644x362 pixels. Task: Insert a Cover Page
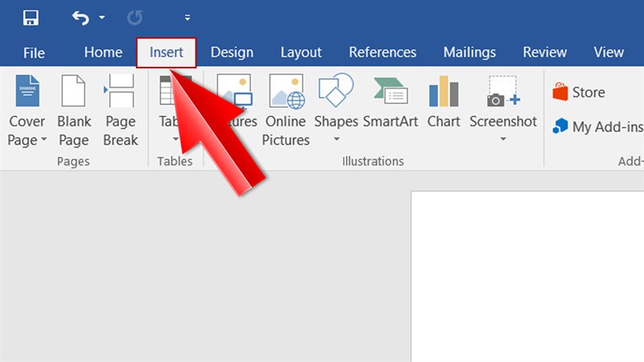click(x=27, y=110)
